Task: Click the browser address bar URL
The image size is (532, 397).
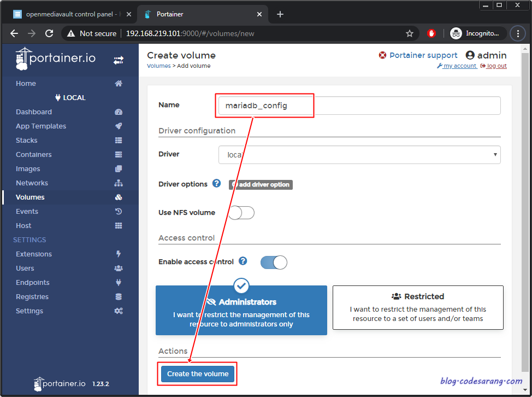Action: tap(190, 33)
